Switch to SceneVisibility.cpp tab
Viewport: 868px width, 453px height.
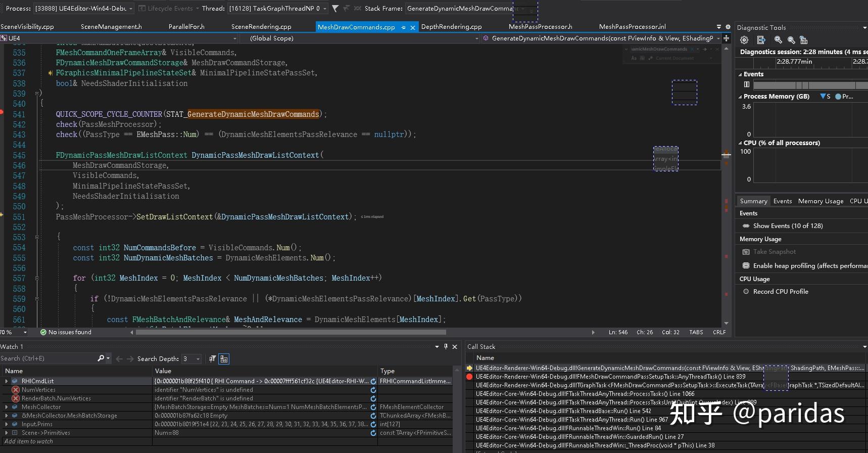point(27,27)
